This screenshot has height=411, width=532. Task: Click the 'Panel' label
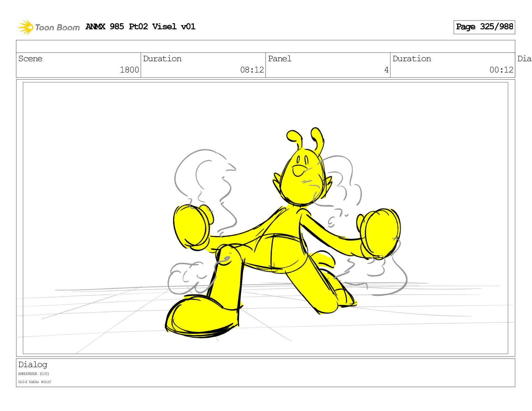280,59
